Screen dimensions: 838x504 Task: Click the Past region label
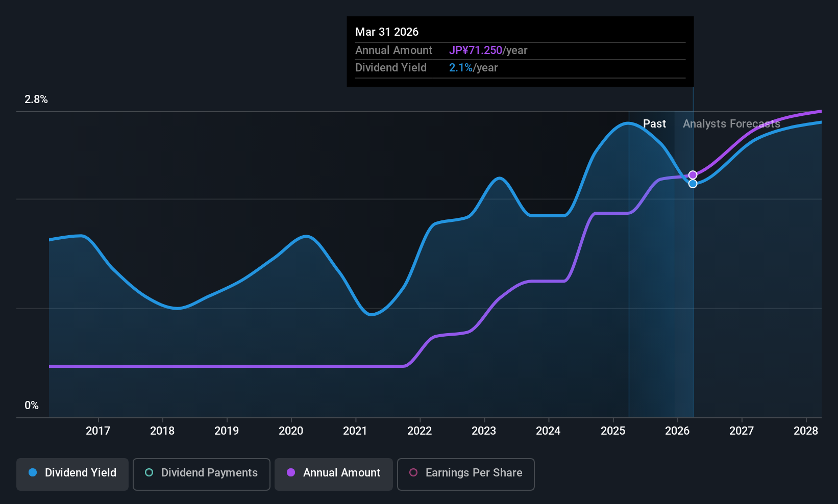pyautogui.click(x=654, y=124)
